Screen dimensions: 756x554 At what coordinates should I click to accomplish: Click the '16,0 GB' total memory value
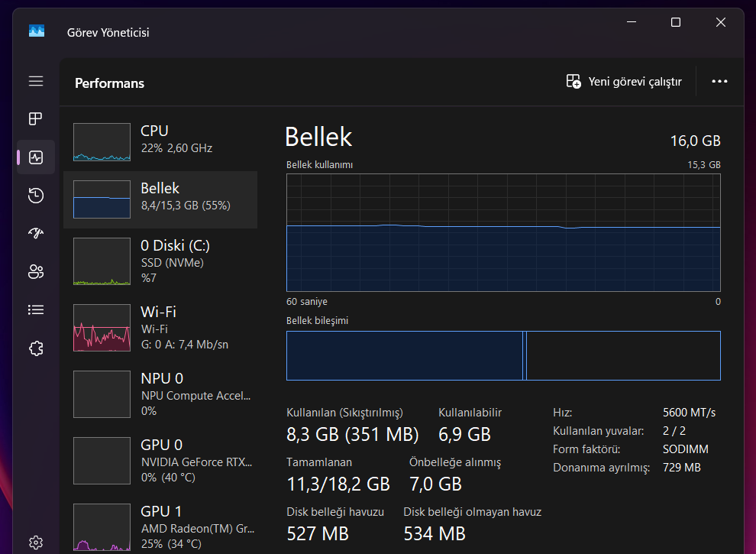pyautogui.click(x=695, y=141)
